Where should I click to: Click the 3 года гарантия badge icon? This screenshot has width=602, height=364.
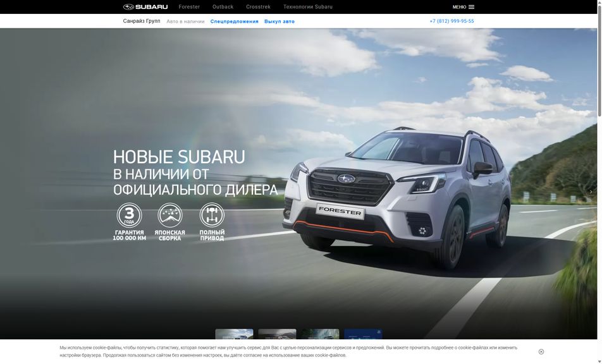point(130,215)
